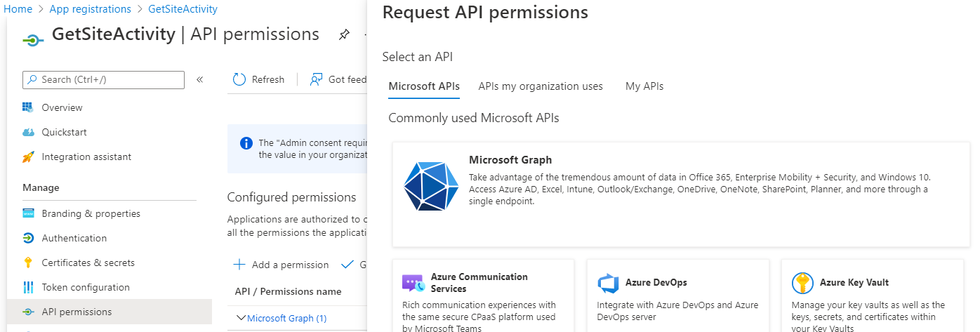Image resolution: width=980 pixels, height=332 pixels.
Task: Click the Branding & properties icon
Action: [28, 213]
